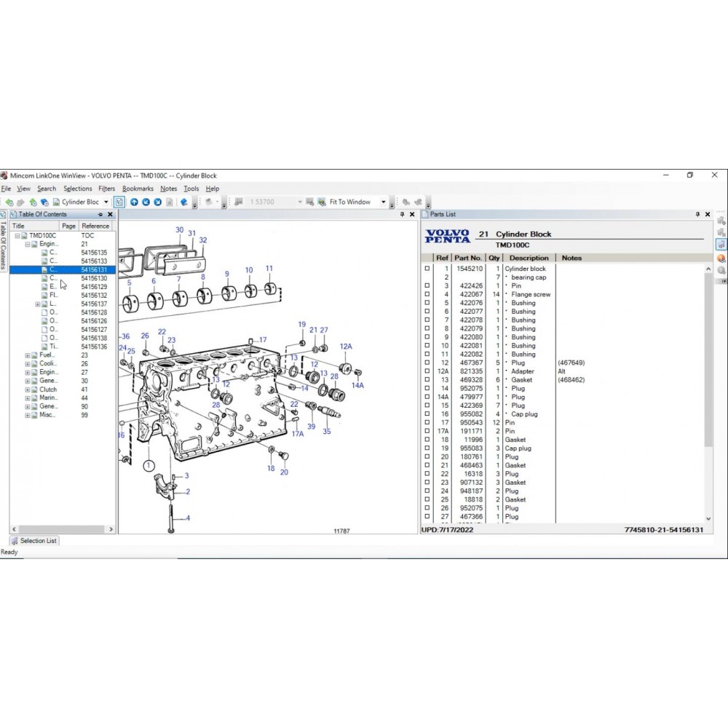
Task: Collapse the TMD100C root tree node
Action: click(17, 236)
